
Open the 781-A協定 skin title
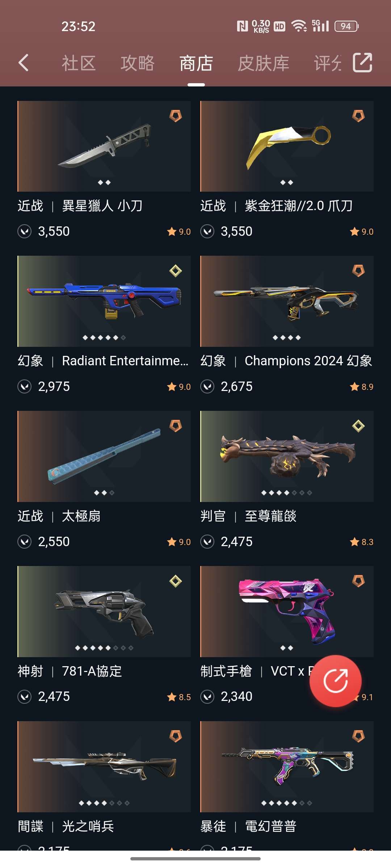92,671
